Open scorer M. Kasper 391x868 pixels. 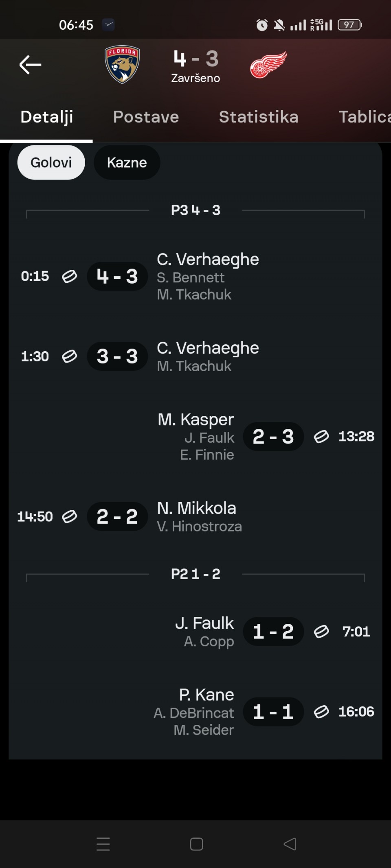(x=196, y=420)
